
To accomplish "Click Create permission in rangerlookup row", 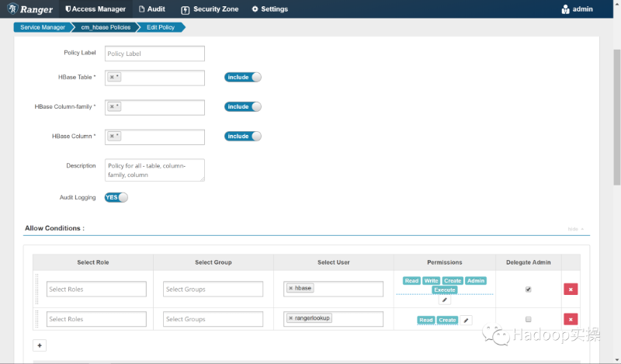I will (x=447, y=320).
